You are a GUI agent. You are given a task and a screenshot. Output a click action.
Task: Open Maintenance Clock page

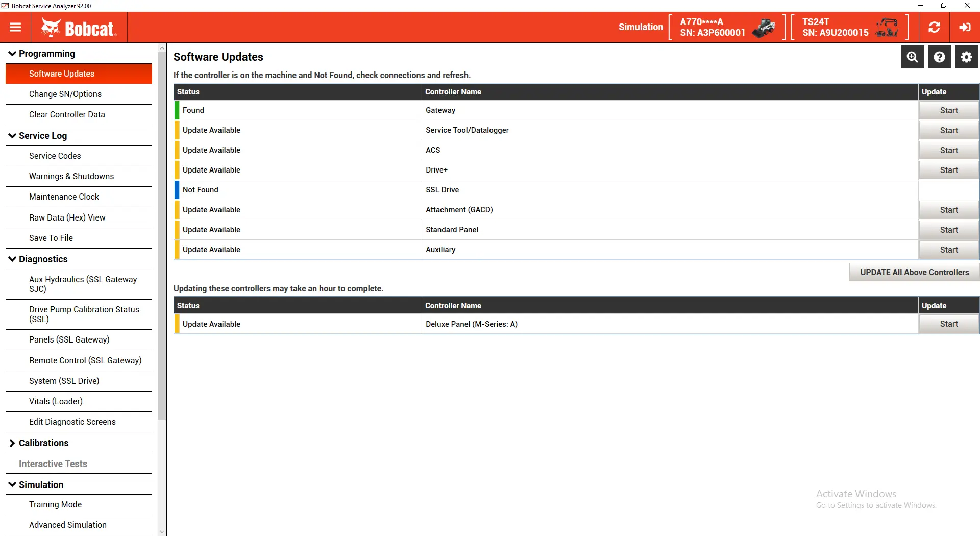pyautogui.click(x=79, y=197)
